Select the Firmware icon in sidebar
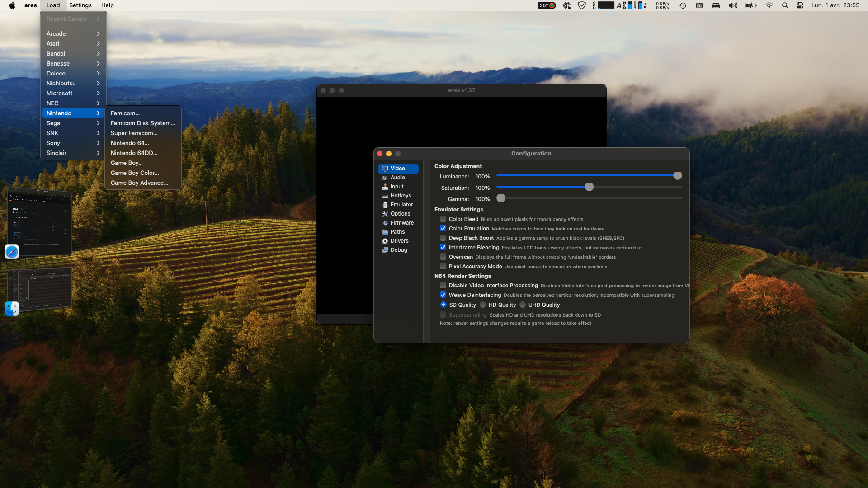The image size is (868, 488). pos(385,223)
